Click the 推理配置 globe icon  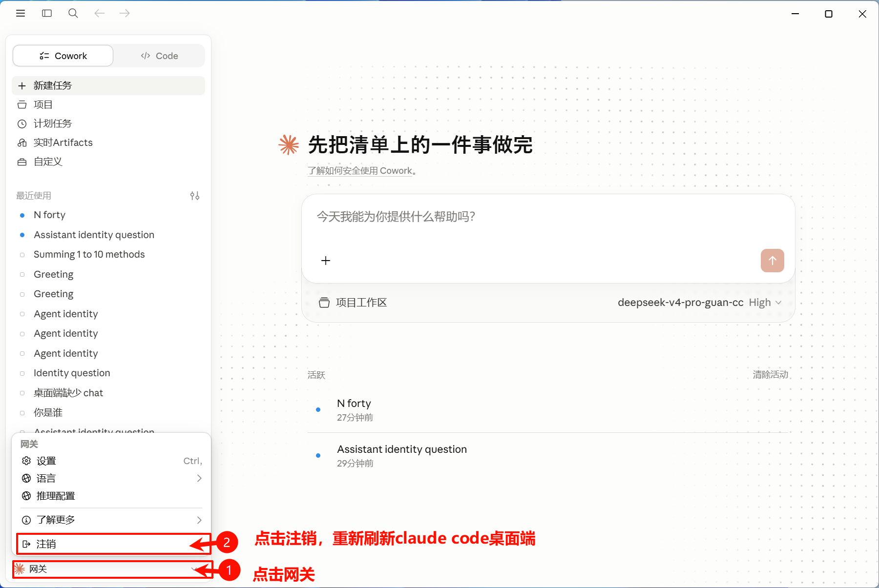tap(26, 496)
